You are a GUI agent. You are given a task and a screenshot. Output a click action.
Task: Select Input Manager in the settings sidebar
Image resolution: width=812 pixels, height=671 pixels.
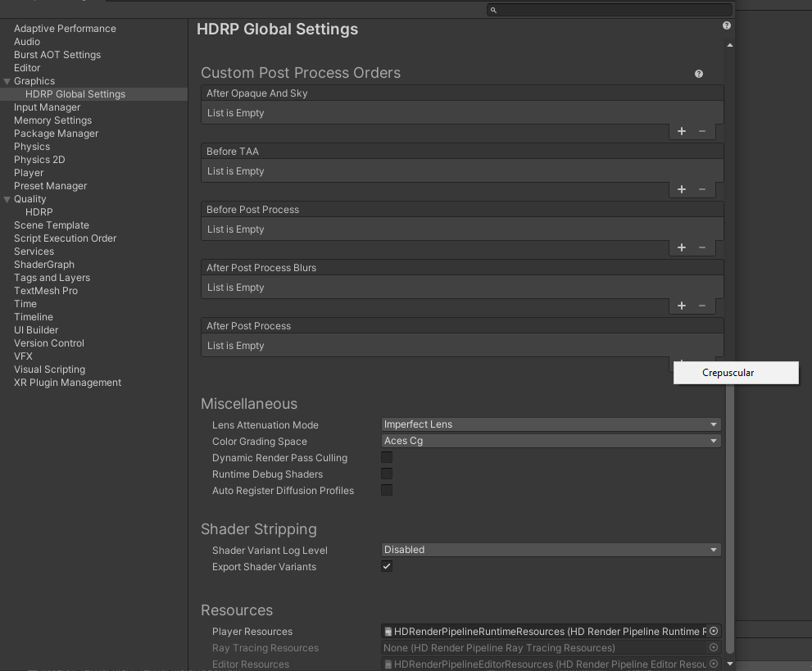[47, 107]
